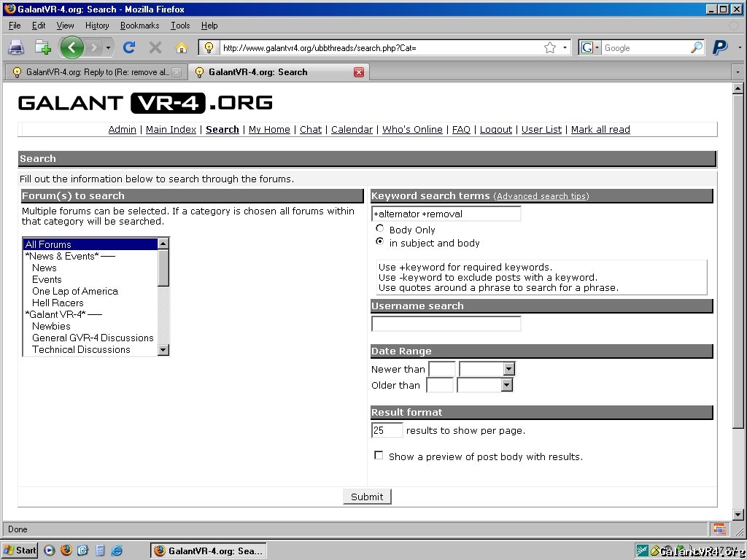Open the Newer than date unit dropdown
This screenshot has height=560, width=747.
pyautogui.click(x=509, y=370)
